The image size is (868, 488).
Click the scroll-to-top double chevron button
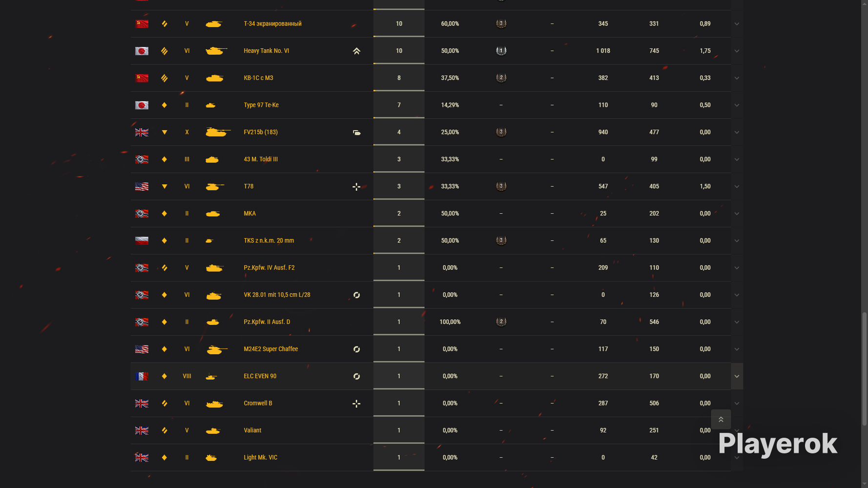click(721, 419)
